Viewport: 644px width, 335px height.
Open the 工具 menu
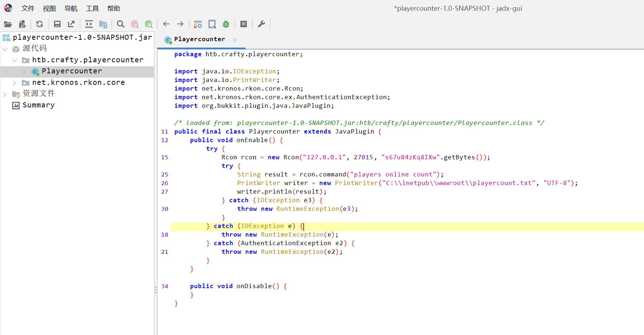92,8
